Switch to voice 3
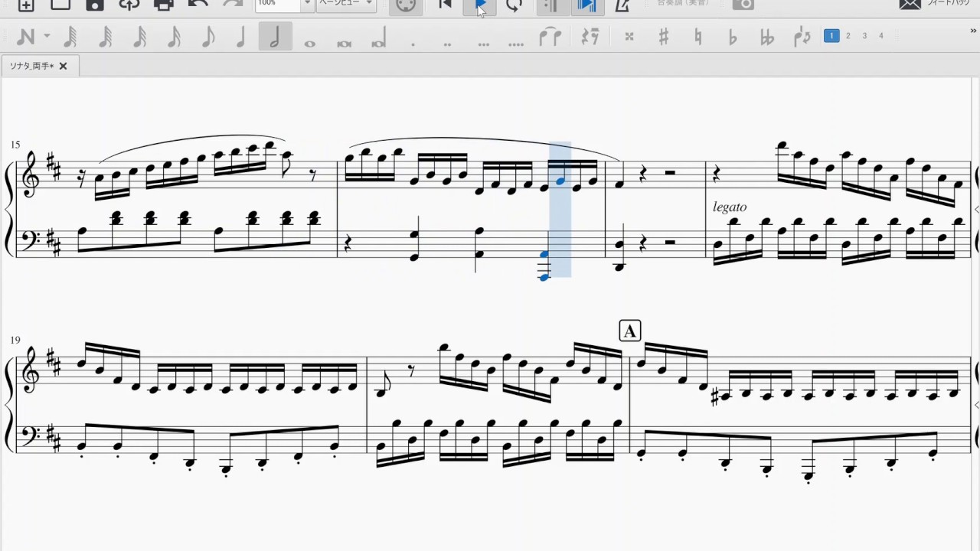This screenshot has width=980, height=551. (864, 36)
